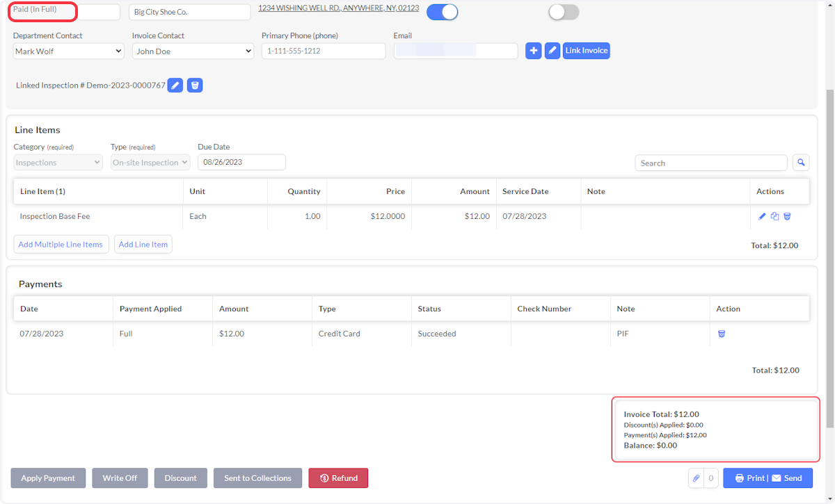Open the address link 1234 Wishing Well Rd
The width and height of the screenshot is (835, 504).
click(x=338, y=8)
